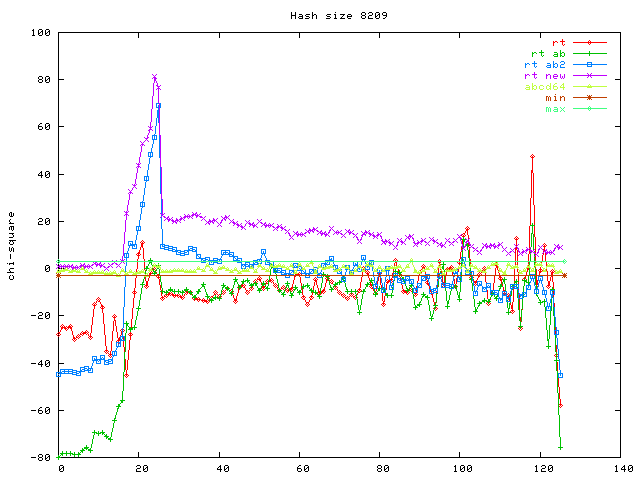The height and width of the screenshot is (480, 640).
Task: Click the y-axis tick label "40"
Action: click(x=44, y=174)
